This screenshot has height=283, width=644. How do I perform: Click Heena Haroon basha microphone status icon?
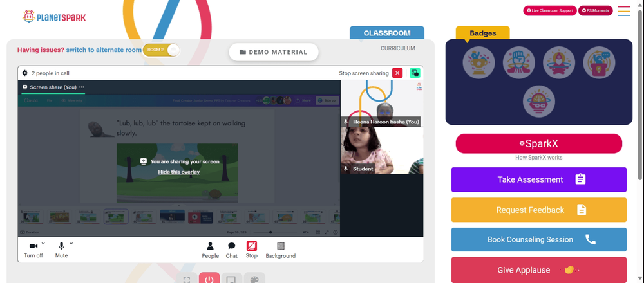click(346, 122)
